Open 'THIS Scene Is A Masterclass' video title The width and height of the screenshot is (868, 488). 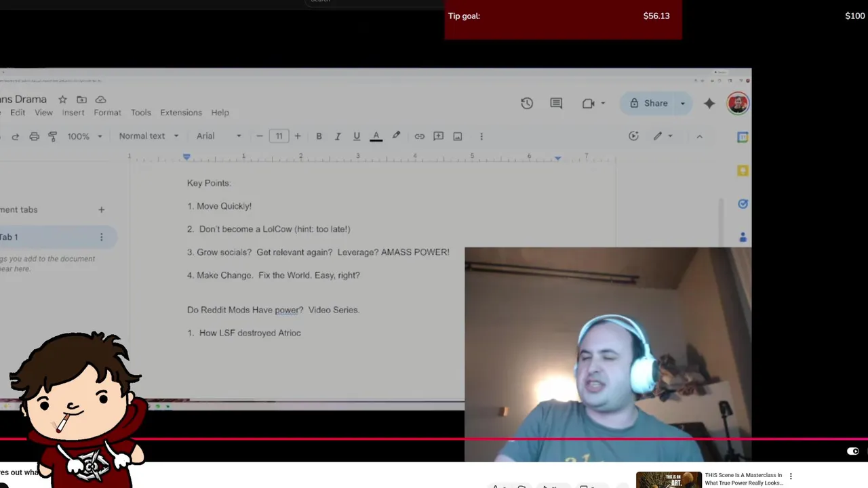pos(743,479)
